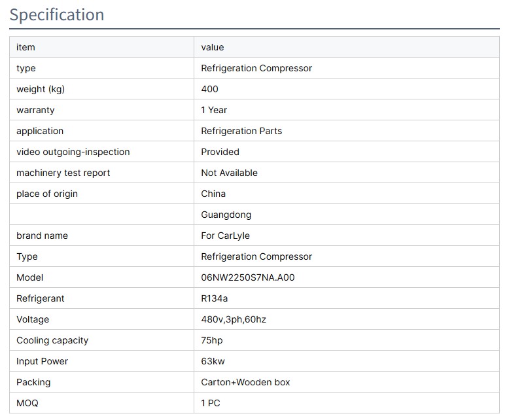507x420 pixels.
Task: Click the R134a refrigerant value
Action: click(x=215, y=298)
